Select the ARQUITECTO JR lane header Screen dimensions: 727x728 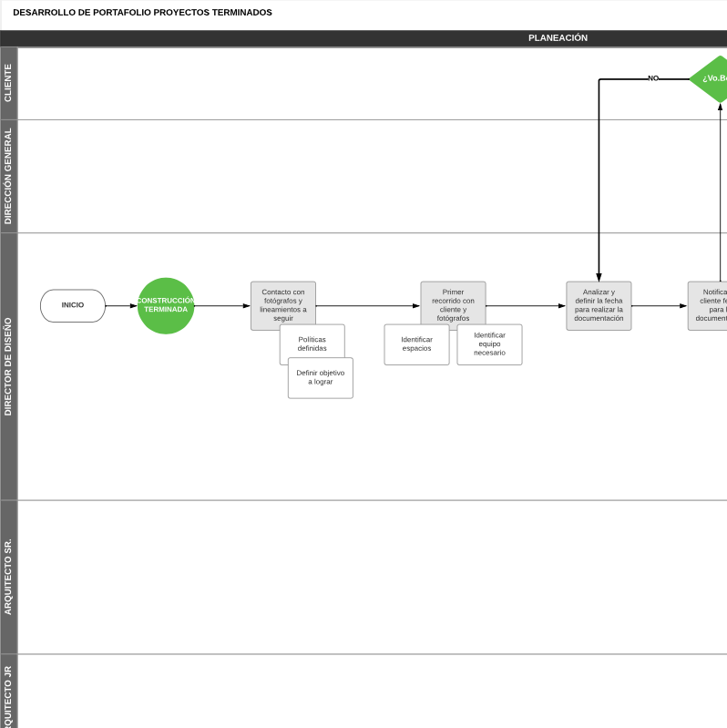coord(8,694)
